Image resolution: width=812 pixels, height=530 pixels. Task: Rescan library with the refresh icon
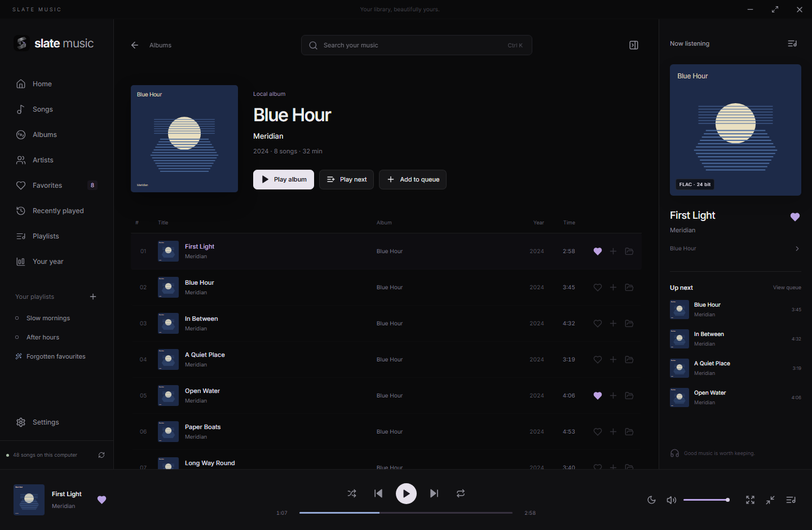click(101, 455)
